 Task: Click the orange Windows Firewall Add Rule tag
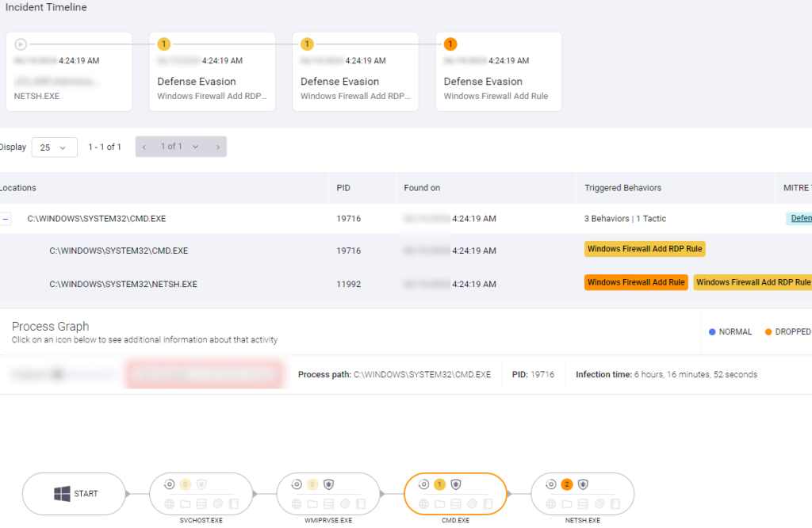(636, 282)
